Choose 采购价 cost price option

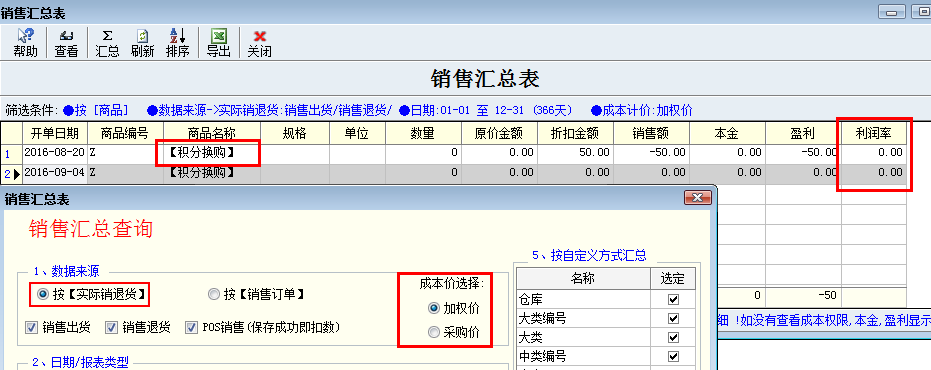coord(454,333)
